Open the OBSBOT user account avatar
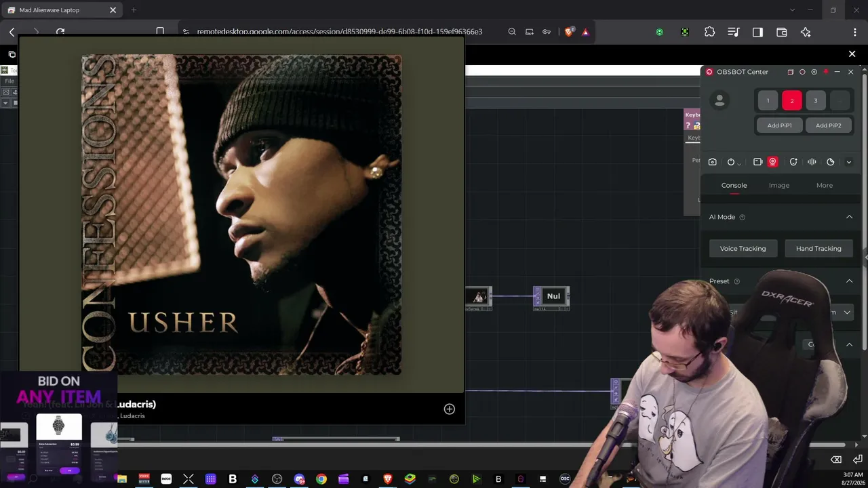The height and width of the screenshot is (488, 868). point(719,100)
